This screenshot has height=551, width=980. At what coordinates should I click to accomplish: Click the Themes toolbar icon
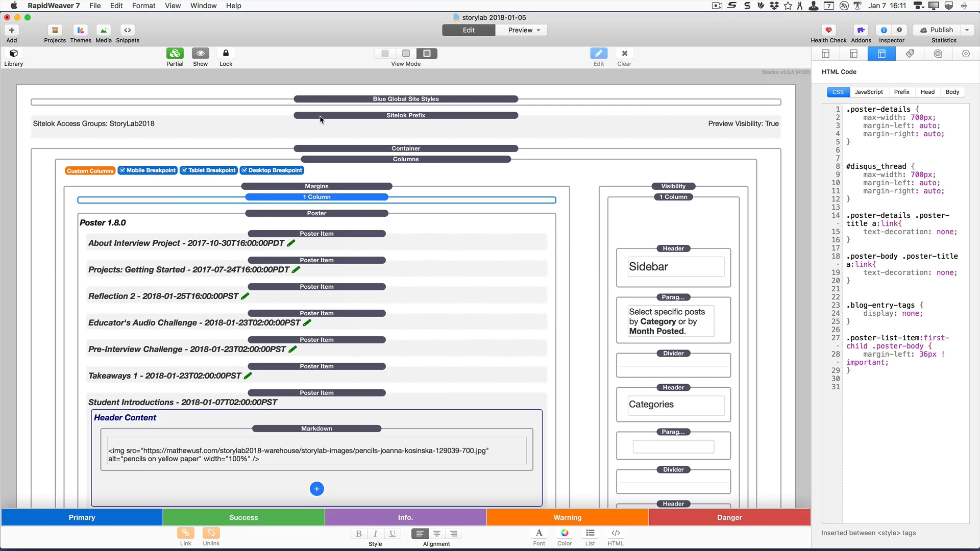point(80,30)
